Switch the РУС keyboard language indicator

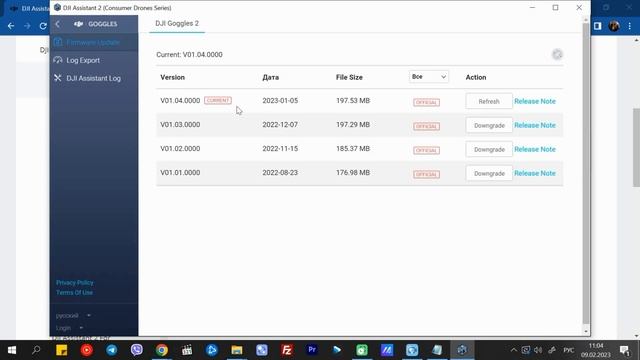coord(569,350)
